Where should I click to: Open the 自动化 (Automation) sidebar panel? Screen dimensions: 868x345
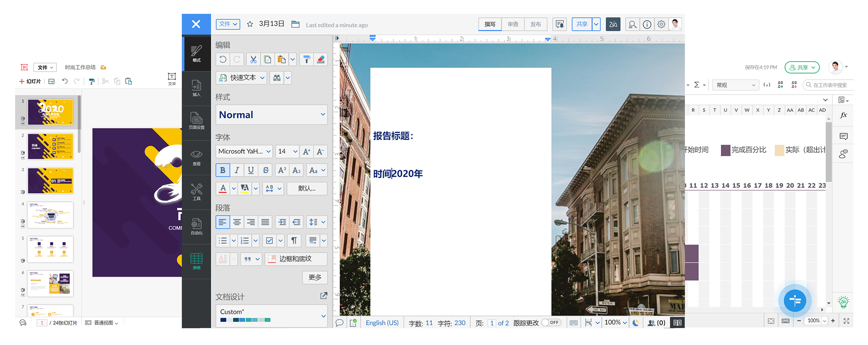(x=196, y=227)
